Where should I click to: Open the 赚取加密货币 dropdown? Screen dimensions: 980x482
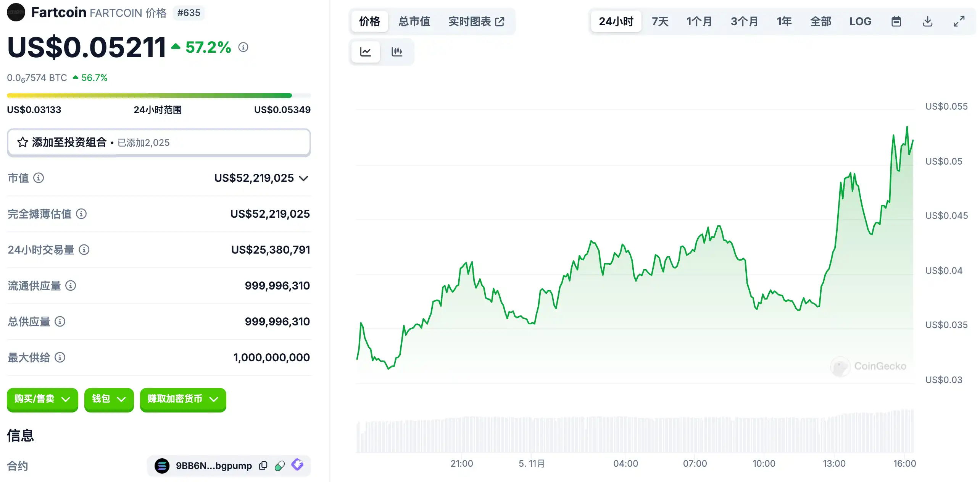pos(183,399)
